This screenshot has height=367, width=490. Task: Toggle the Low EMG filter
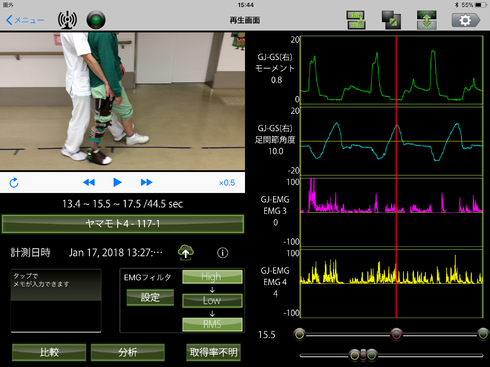click(212, 300)
